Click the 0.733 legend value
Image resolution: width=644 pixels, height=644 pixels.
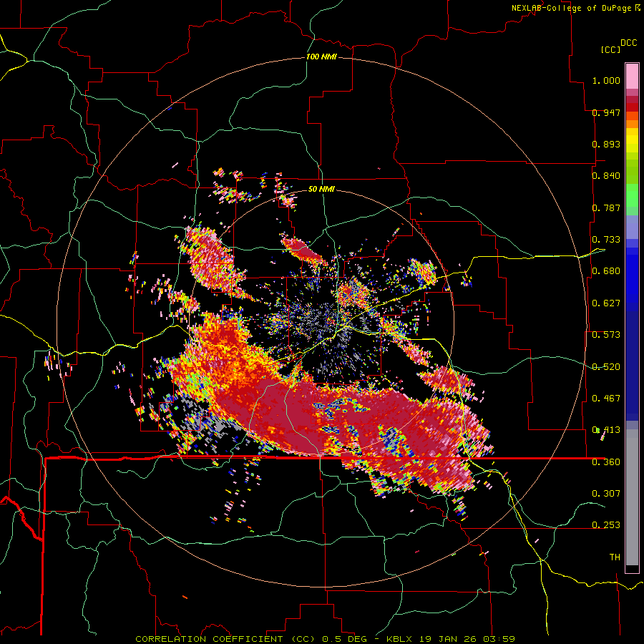pyautogui.click(x=606, y=240)
